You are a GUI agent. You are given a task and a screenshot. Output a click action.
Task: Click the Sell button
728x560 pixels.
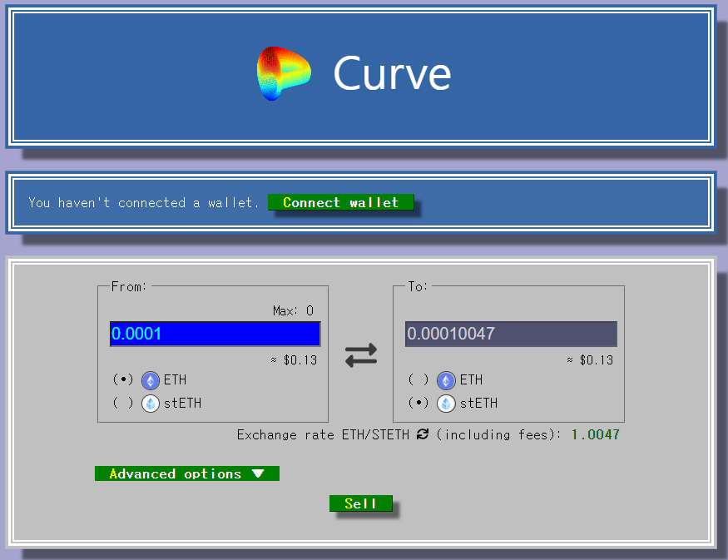(x=361, y=503)
